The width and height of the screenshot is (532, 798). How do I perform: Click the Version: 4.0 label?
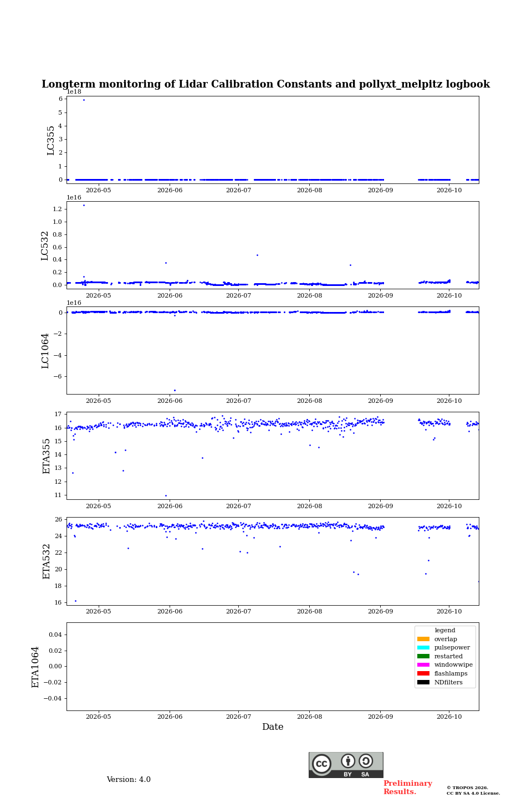coord(129,780)
